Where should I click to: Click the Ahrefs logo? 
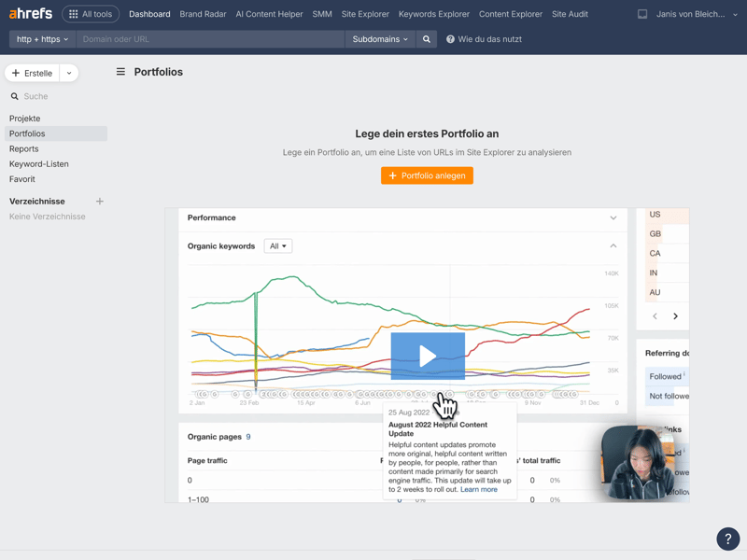(x=31, y=14)
